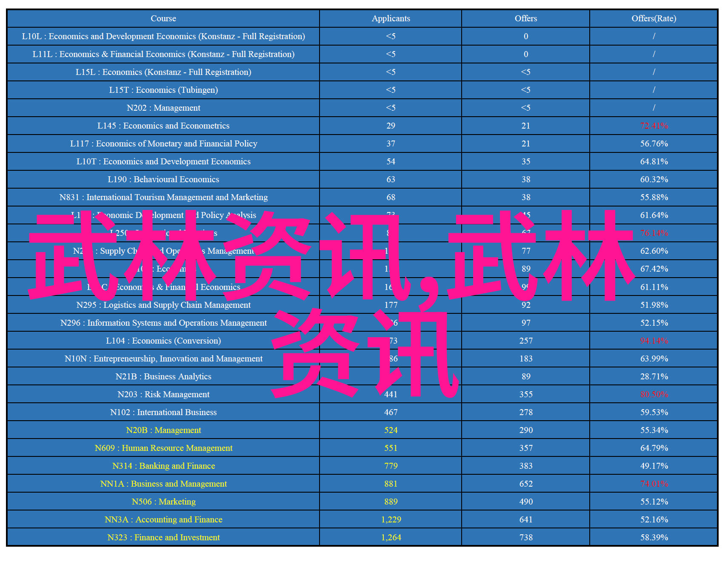Select L15T Economics (Tubingen) course

163,90
